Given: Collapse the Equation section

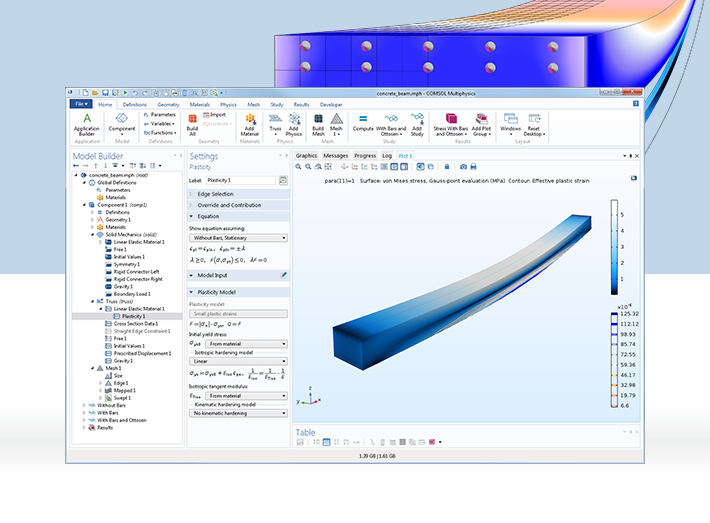Looking at the screenshot, I should tap(238, 216).
